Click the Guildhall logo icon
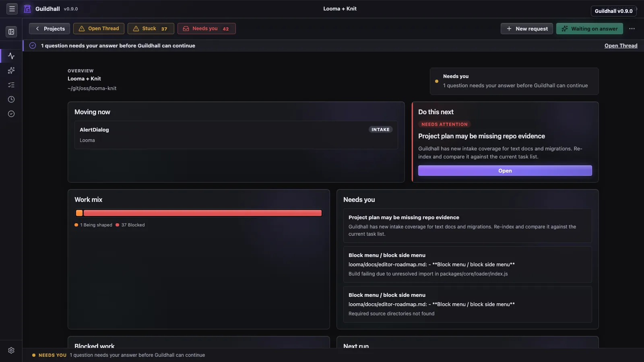This screenshot has width=644, height=362. tap(27, 9)
